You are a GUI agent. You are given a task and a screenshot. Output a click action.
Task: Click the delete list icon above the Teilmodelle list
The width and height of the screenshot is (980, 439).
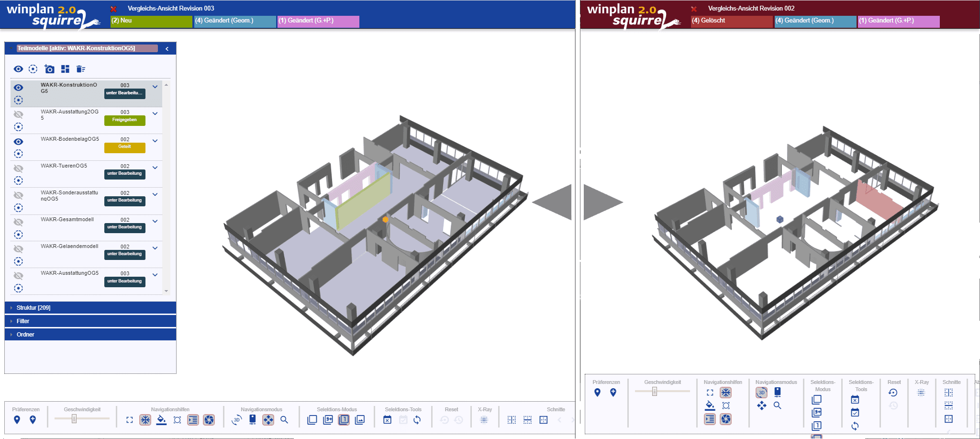[x=81, y=69]
